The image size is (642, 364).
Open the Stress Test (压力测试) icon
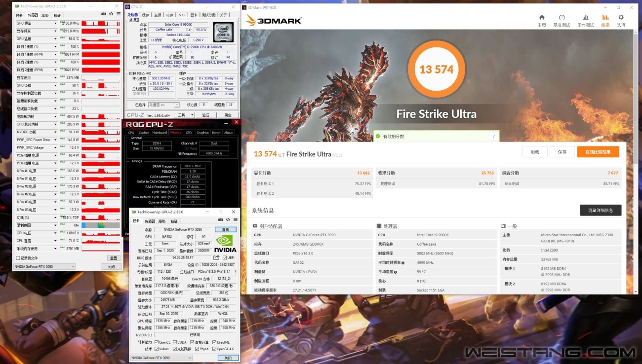click(x=585, y=20)
